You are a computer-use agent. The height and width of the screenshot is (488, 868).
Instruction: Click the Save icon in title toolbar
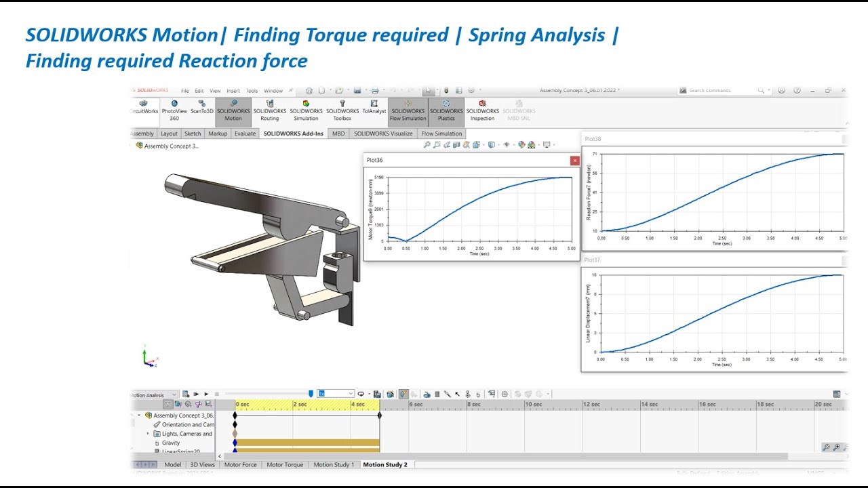click(357, 90)
